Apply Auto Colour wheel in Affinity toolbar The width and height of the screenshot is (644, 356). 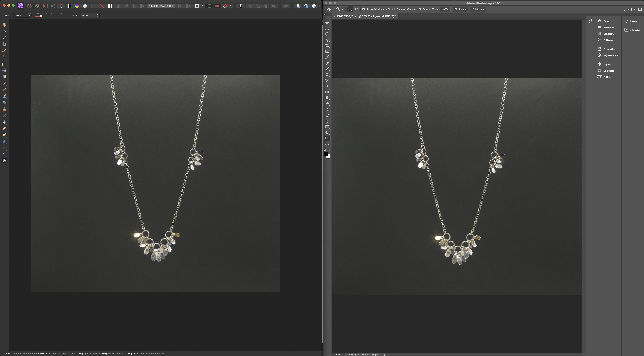pos(77,6)
